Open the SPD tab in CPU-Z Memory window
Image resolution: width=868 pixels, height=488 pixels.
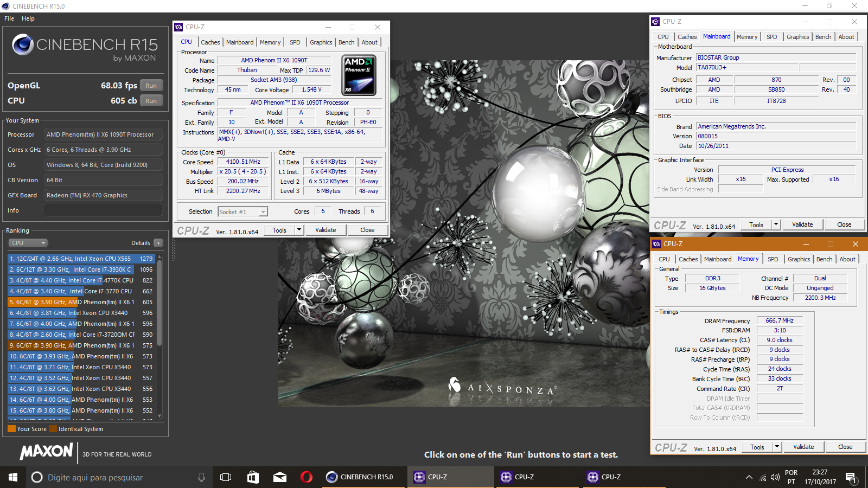coord(773,259)
